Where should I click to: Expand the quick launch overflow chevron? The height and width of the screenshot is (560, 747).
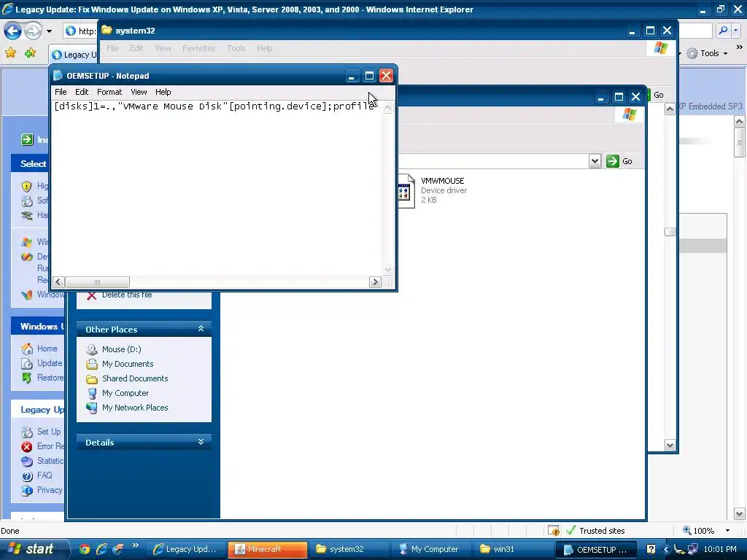135,545
